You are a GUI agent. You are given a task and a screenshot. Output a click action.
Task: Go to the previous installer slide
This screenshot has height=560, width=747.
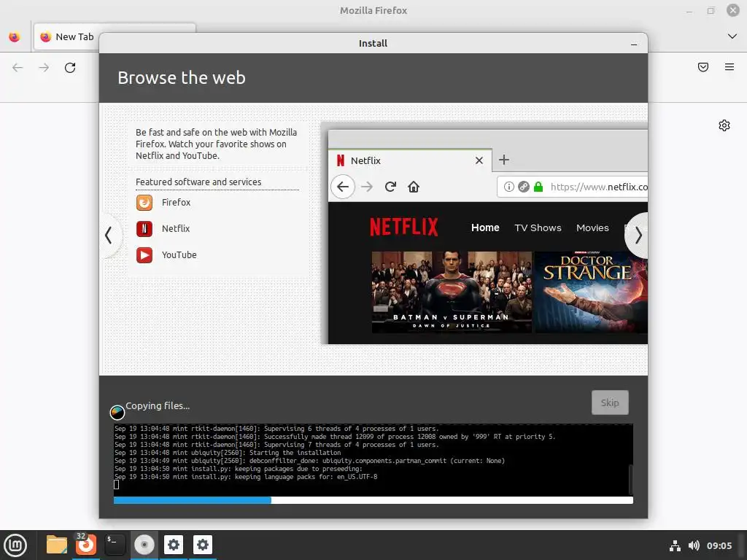tap(109, 236)
